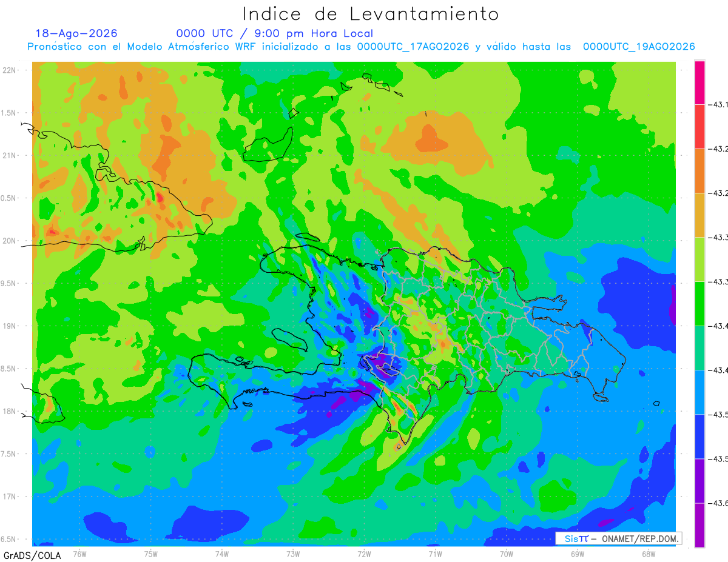
Task: Click the "75W" longitude label
Action: tap(151, 554)
